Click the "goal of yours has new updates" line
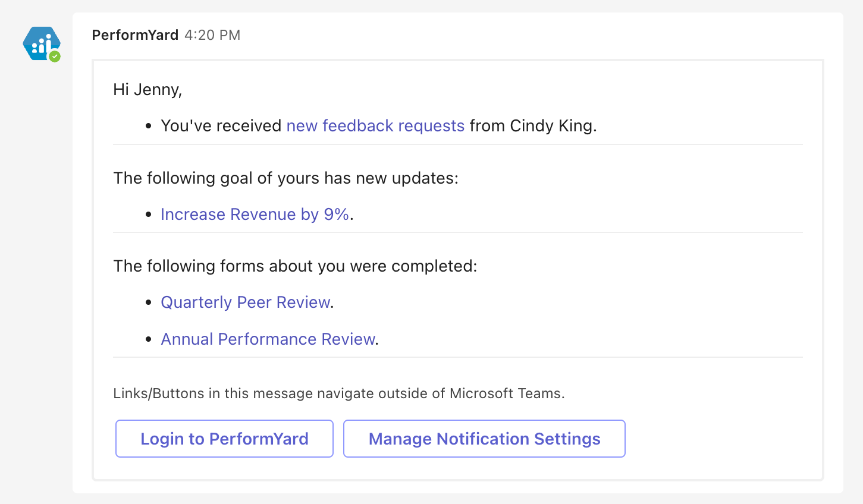863x504 pixels. point(285,178)
